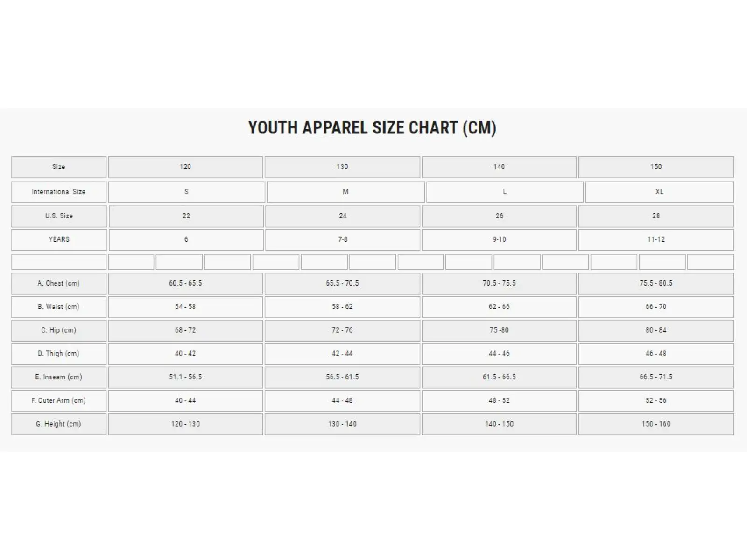
Task: Click outer arm value 52 - 56
Action: tap(656, 400)
